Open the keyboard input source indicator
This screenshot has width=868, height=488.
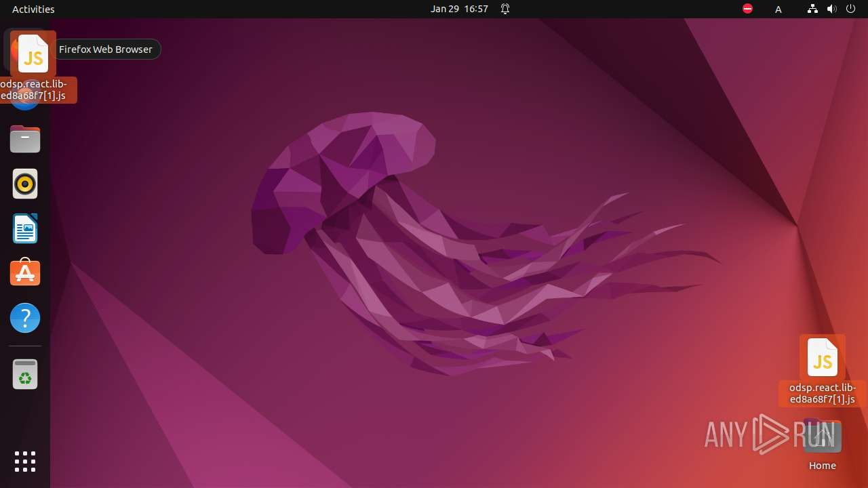point(778,9)
